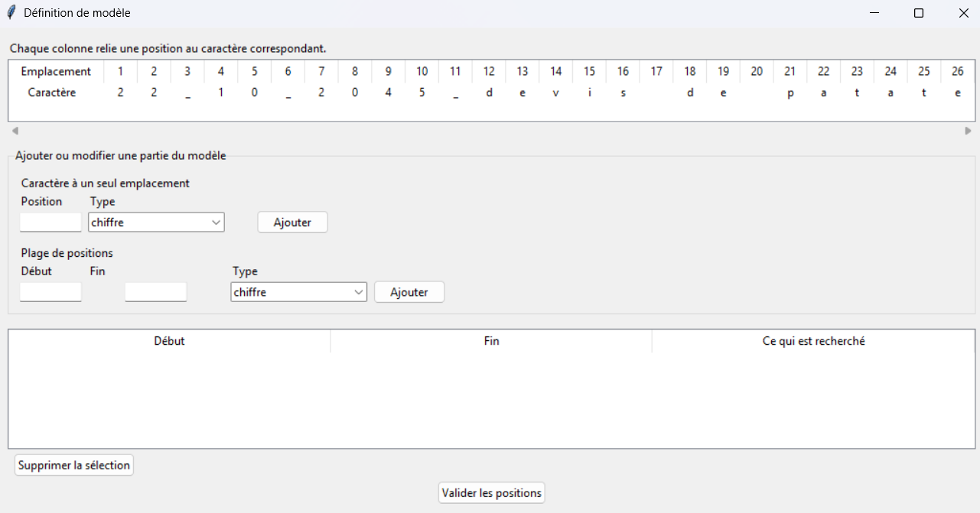Open the single position Type dropdown

pyautogui.click(x=156, y=222)
